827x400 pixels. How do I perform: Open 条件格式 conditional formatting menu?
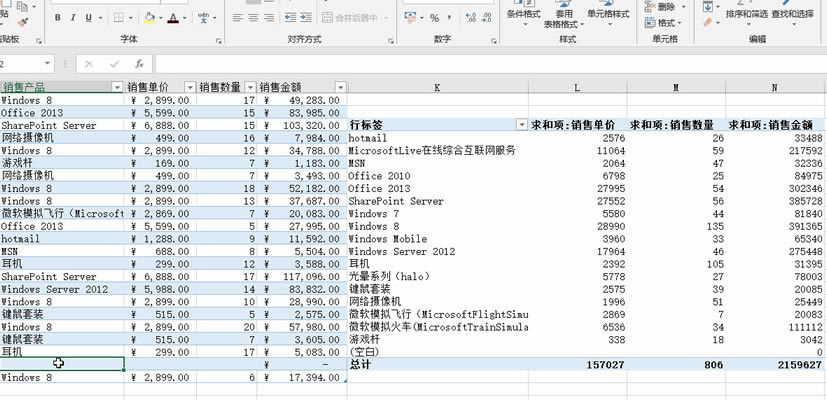[x=523, y=14]
